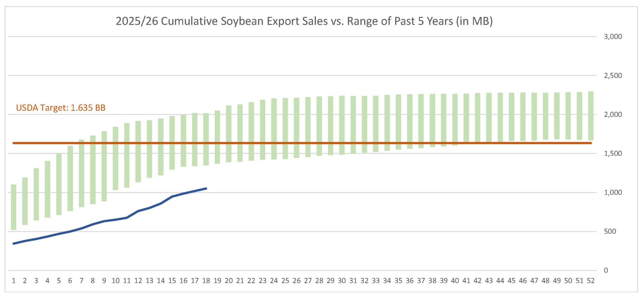Click the 1,500 y-axis label
The image size is (644, 300).
click(x=613, y=154)
